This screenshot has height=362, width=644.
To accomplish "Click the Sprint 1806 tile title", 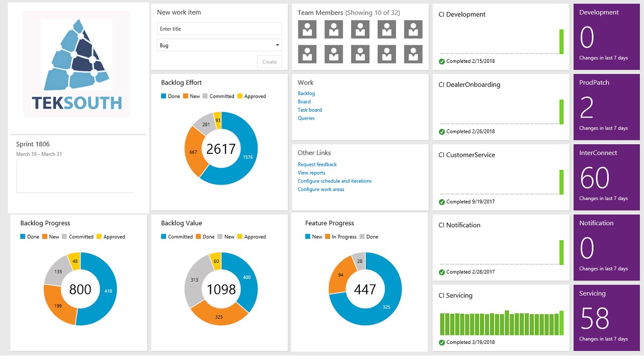I will [33, 144].
